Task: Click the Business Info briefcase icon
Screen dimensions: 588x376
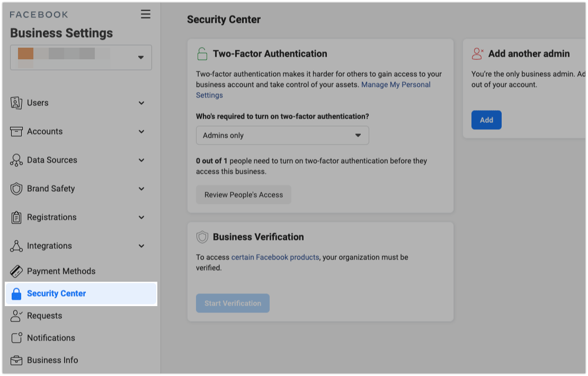Action: coord(16,360)
